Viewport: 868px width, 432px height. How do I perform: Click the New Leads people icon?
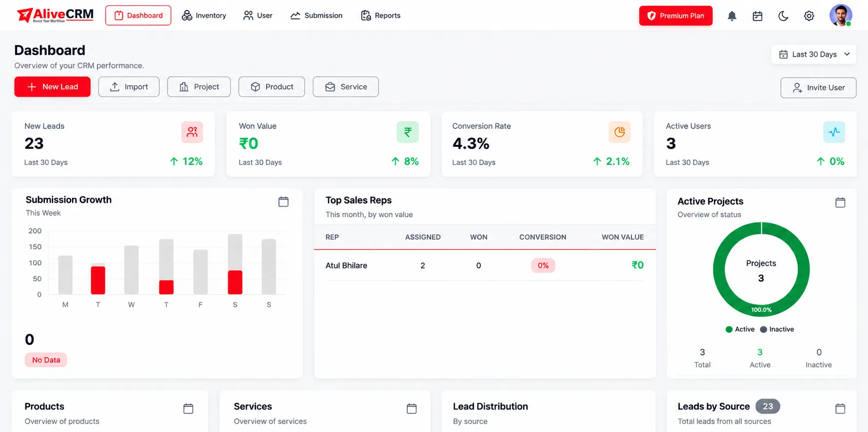[192, 132]
